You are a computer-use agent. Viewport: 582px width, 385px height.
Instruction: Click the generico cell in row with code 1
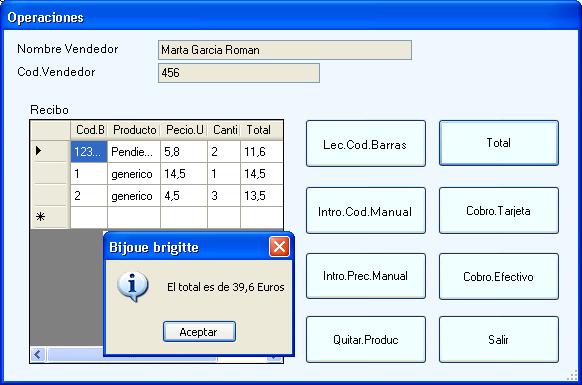click(x=134, y=174)
